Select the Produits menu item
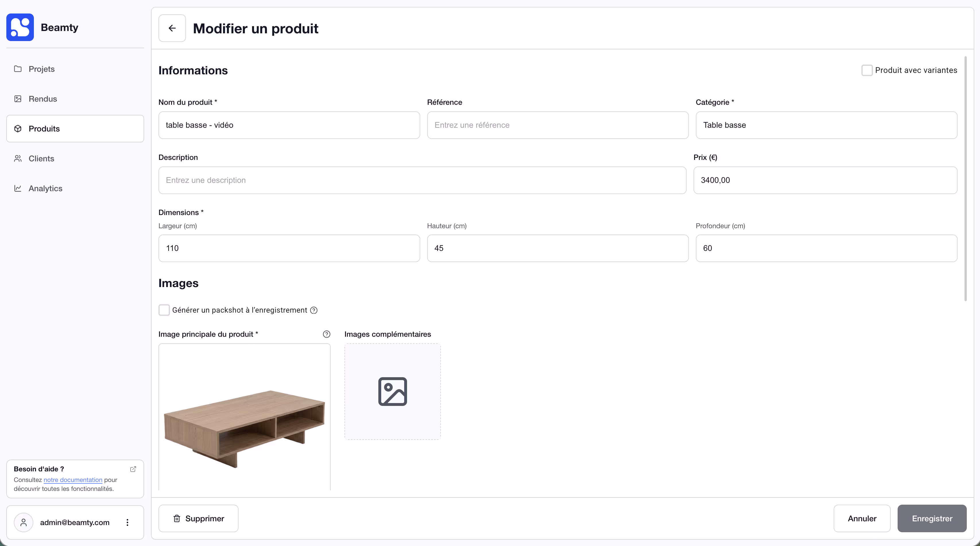This screenshot has height=546, width=980. point(75,129)
